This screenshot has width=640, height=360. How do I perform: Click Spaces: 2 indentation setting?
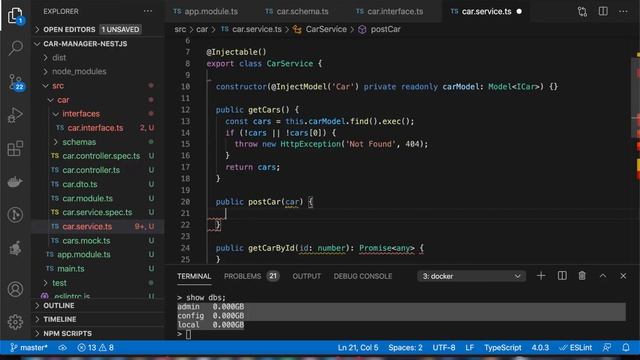pyautogui.click(x=405, y=348)
